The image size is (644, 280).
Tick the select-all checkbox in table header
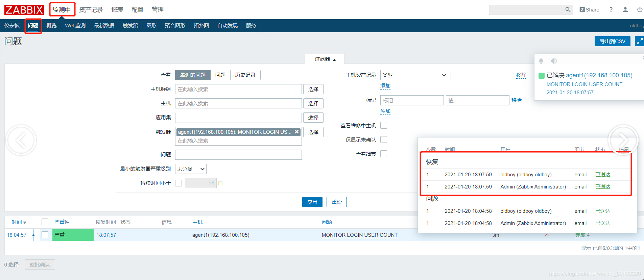coord(45,222)
